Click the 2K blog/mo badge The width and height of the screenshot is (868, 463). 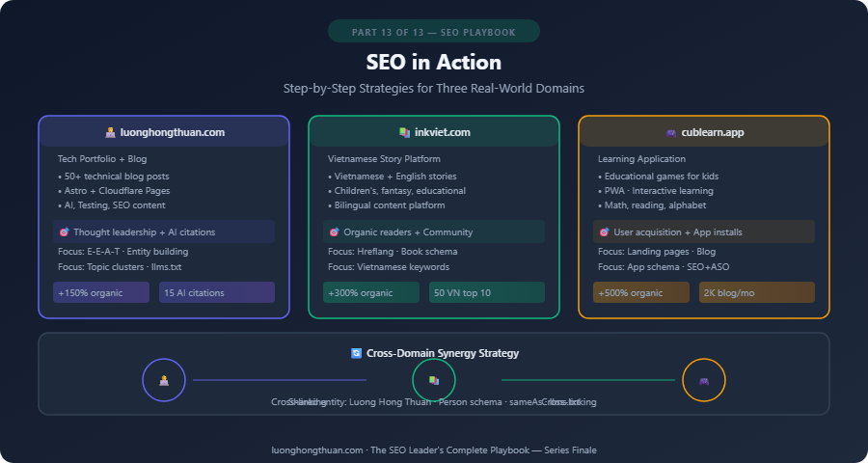click(757, 292)
